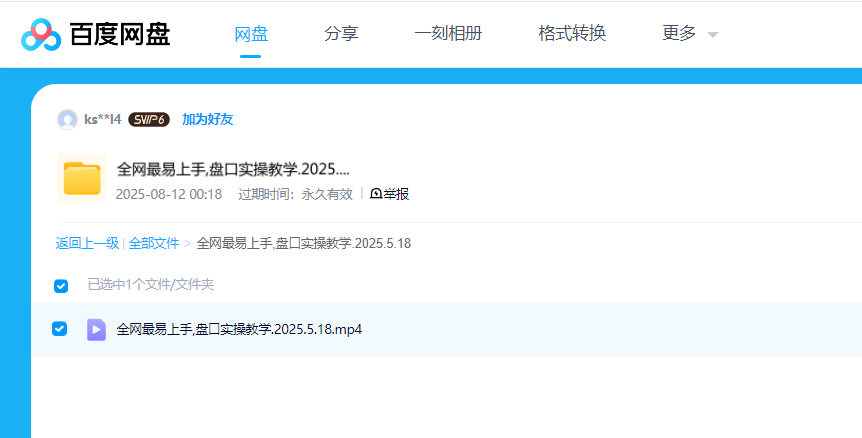Click the sharer's profile avatar
The image size is (862, 438).
pos(68,120)
